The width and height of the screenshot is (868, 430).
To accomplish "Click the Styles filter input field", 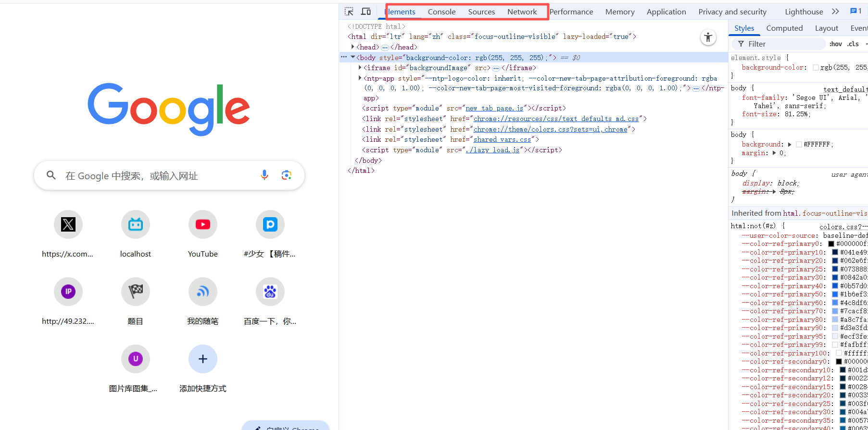I will [779, 44].
